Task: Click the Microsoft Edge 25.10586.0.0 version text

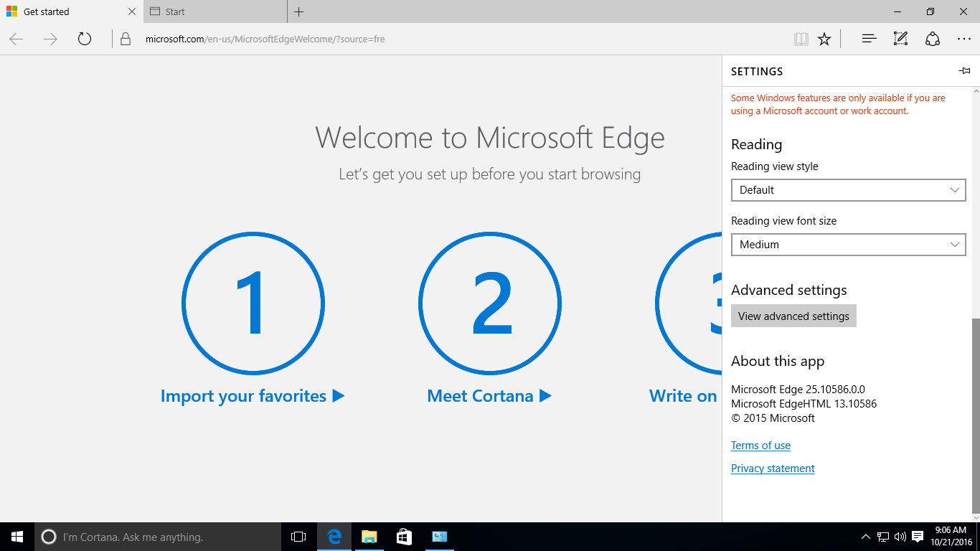Action: click(798, 390)
